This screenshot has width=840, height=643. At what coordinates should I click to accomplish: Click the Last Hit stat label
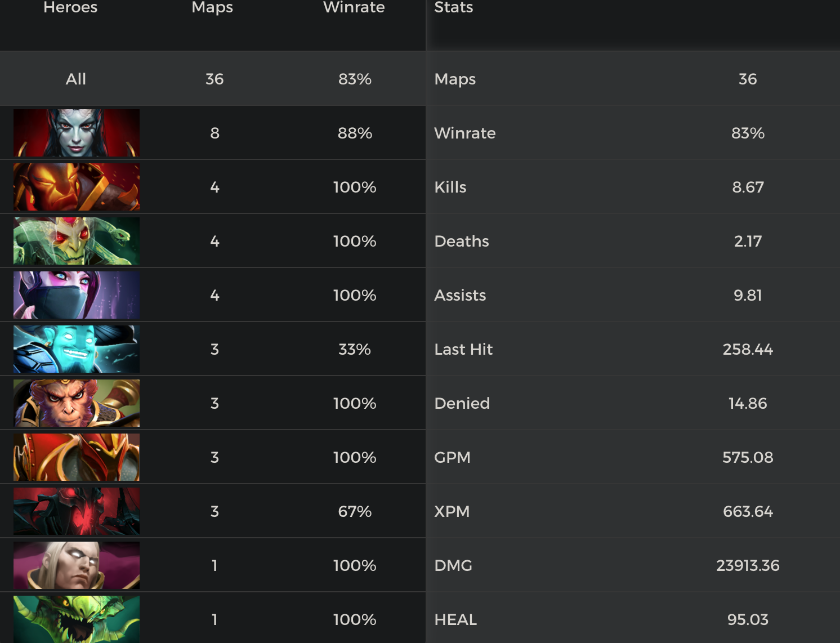tap(463, 349)
